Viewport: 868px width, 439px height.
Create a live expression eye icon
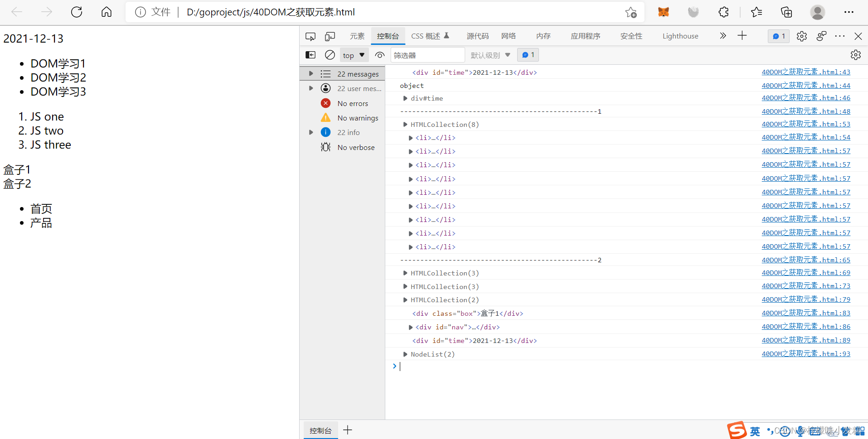pos(380,55)
